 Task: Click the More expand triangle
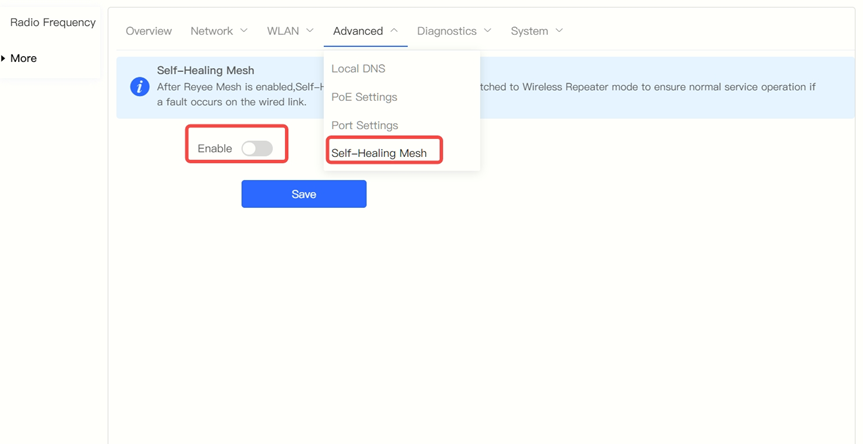pyautogui.click(x=4, y=58)
